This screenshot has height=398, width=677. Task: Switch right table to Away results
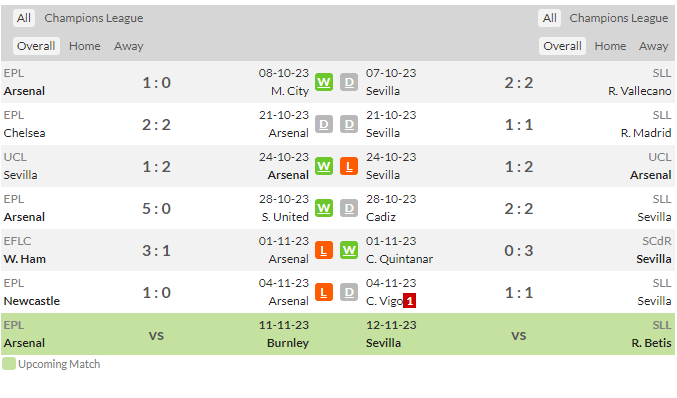[654, 46]
